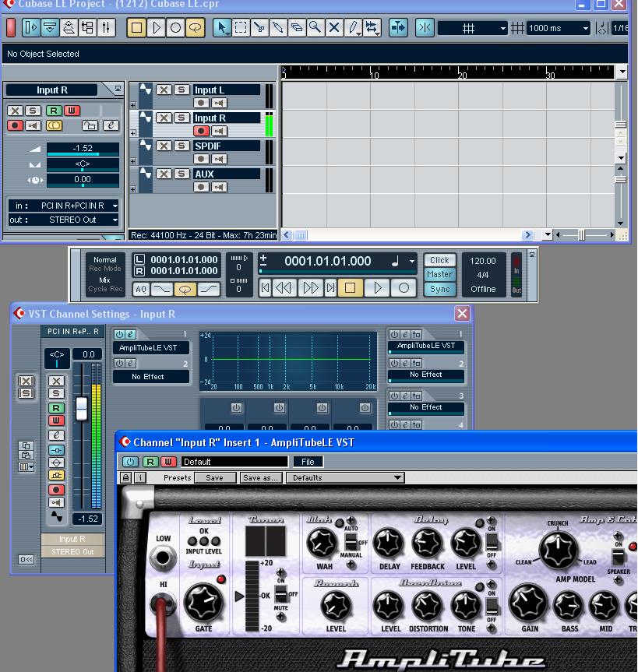Toggle AmpliTube plugin power button
The image size is (638, 672).
130,462
